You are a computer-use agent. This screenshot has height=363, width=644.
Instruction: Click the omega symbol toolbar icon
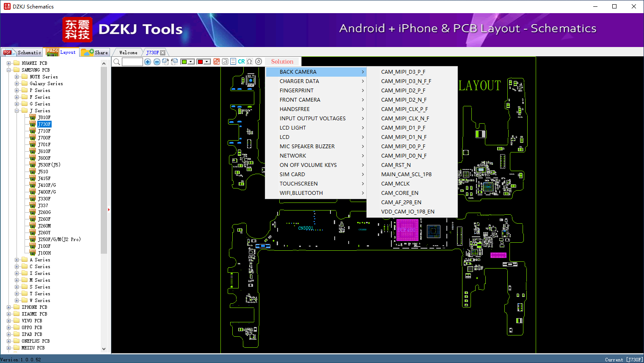click(250, 61)
